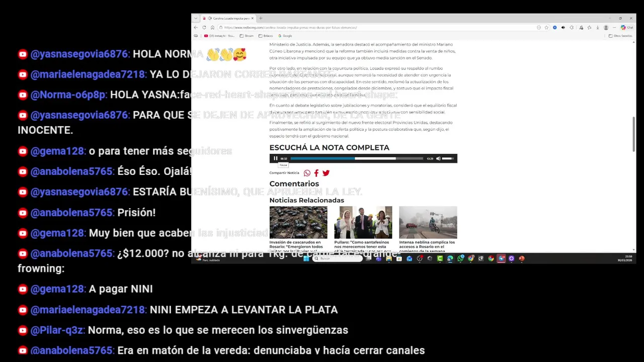Mute the tab via toolbar sound icon

click(x=563, y=28)
